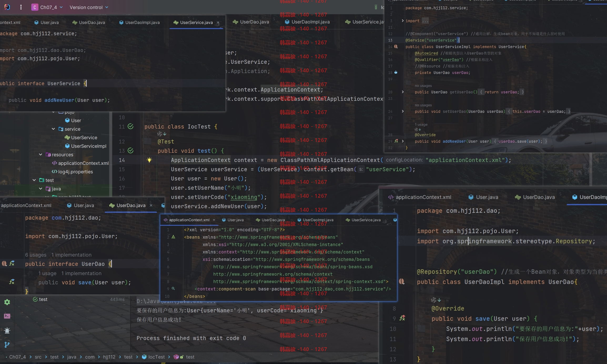607x364 pixels.
Task: Open the main menu three-dots icon
Action: pos(21,7)
